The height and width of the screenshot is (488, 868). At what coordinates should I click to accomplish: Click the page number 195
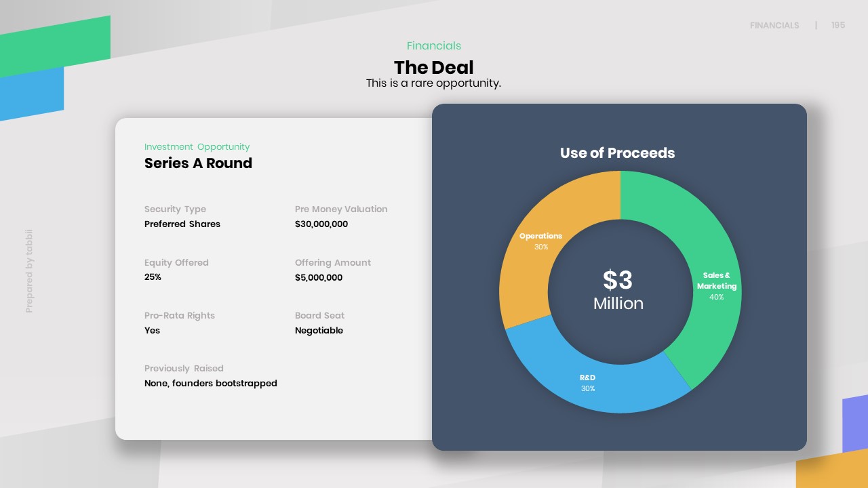(838, 25)
